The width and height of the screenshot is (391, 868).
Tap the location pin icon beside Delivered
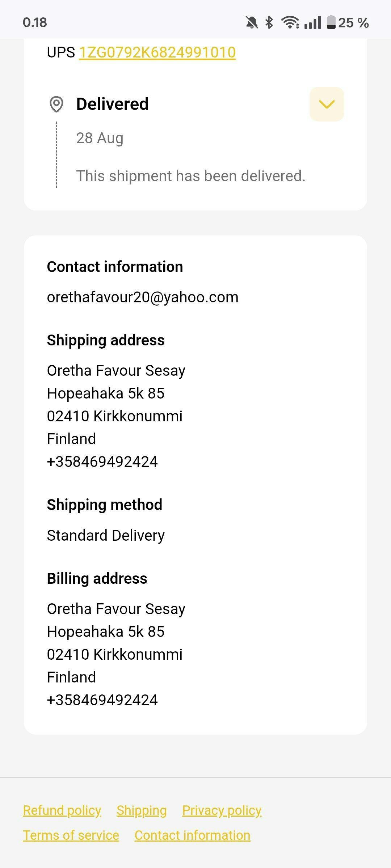coord(56,104)
